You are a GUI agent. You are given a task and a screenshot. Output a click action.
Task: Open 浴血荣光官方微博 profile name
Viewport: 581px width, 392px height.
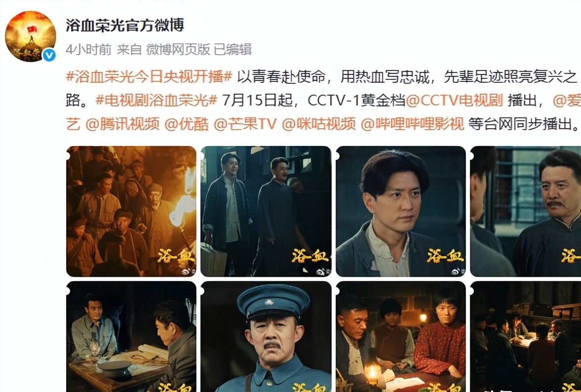[x=125, y=26]
